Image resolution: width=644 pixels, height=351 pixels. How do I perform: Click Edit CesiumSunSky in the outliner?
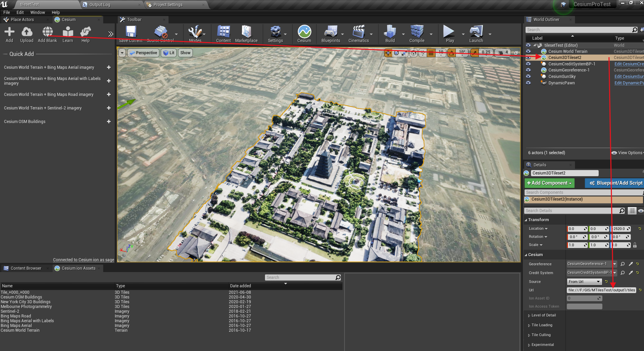[628, 76]
